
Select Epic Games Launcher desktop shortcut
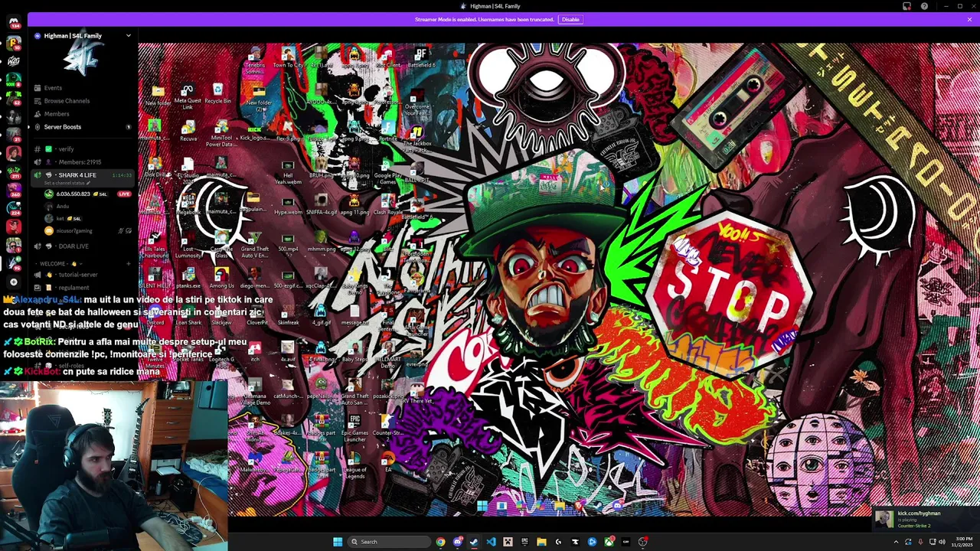(354, 429)
